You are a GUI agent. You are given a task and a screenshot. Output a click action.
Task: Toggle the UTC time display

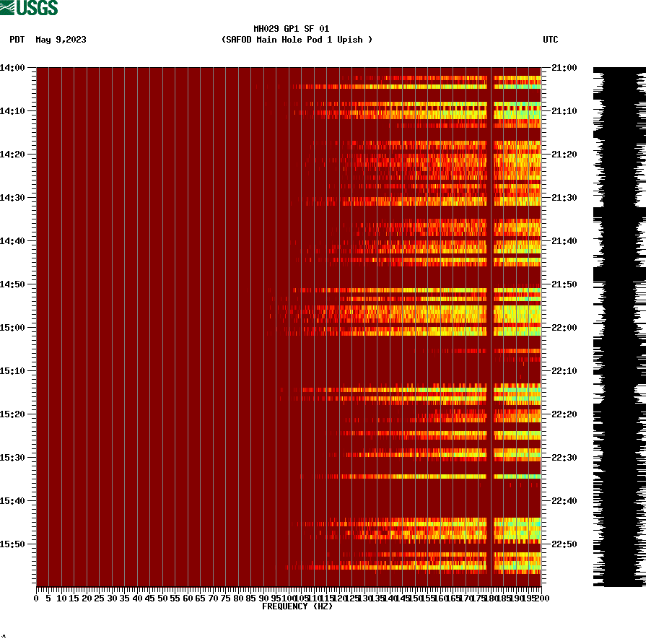[551, 40]
